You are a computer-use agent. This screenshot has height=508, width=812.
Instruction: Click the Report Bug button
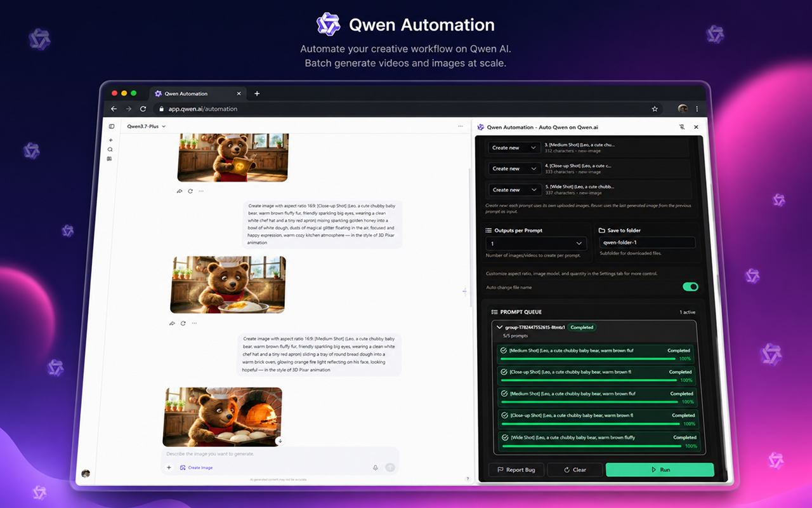pos(516,470)
